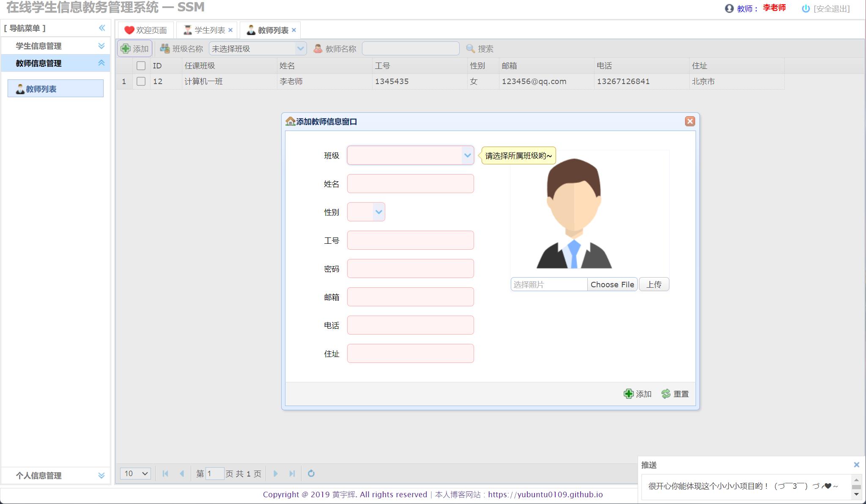Log out using the power icon
Viewport: 866px width, 504px height.
806,8
